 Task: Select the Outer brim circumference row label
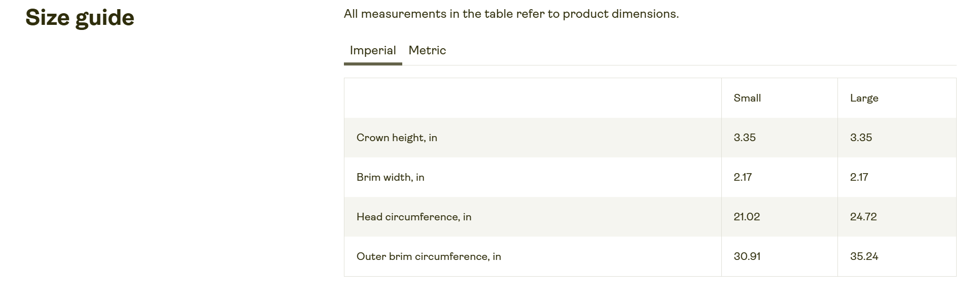click(x=429, y=256)
